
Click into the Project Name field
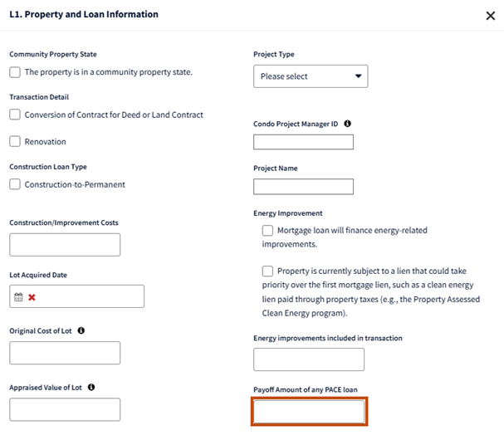[303, 186]
